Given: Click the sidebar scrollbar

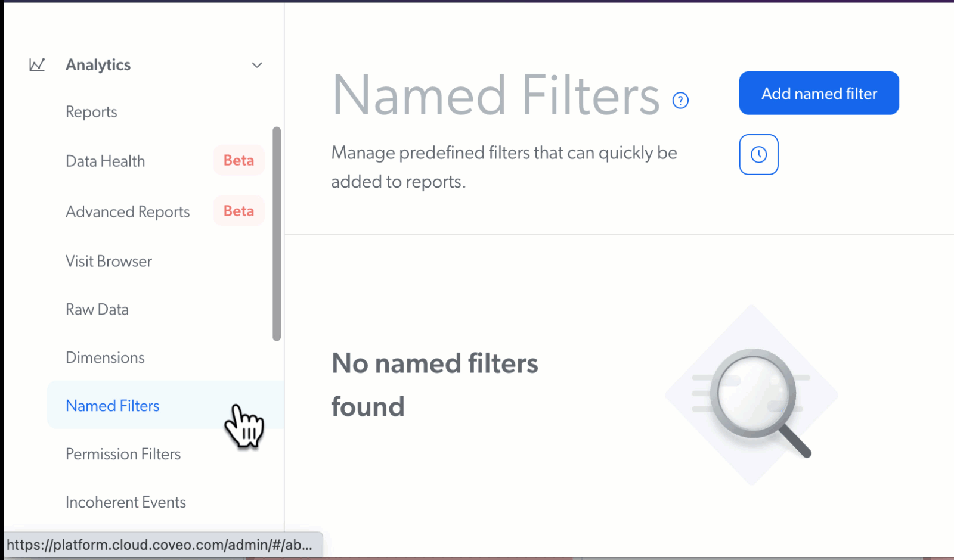Looking at the screenshot, I should click(277, 234).
